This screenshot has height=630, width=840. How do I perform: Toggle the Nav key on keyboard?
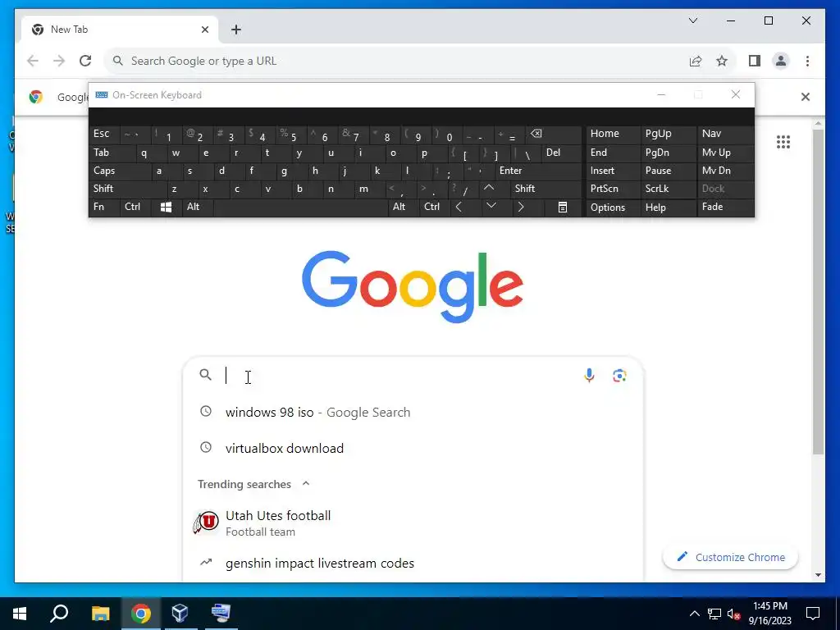725,134
